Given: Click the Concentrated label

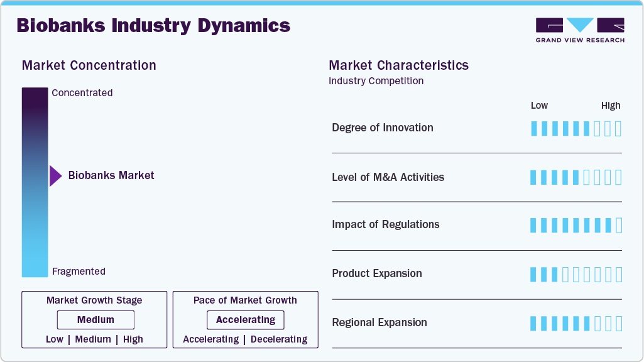Looking at the screenshot, I should (x=82, y=93).
